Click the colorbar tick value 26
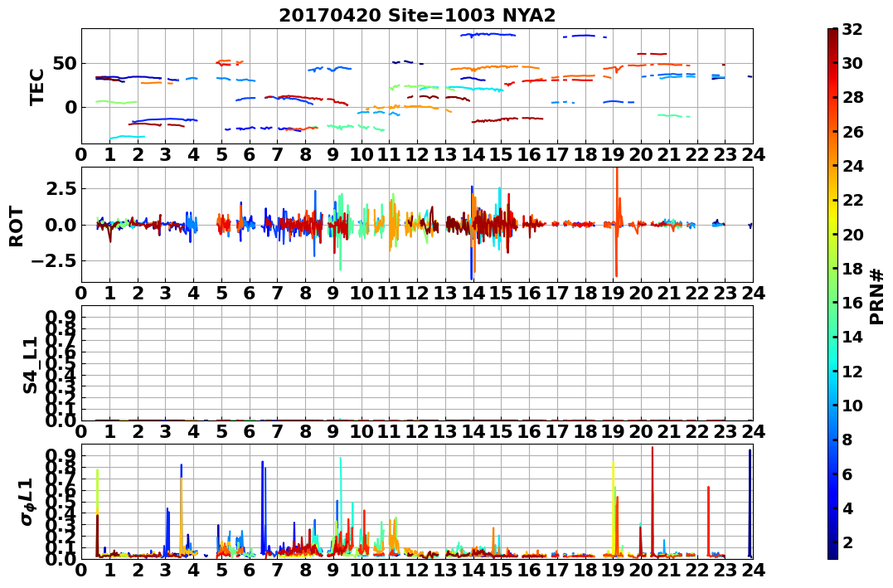 [x=852, y=132]
